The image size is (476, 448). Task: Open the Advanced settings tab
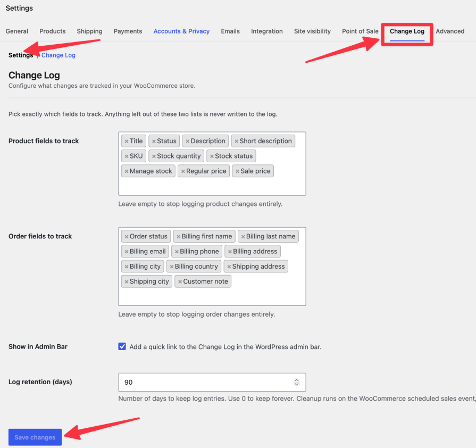[450, 31]
